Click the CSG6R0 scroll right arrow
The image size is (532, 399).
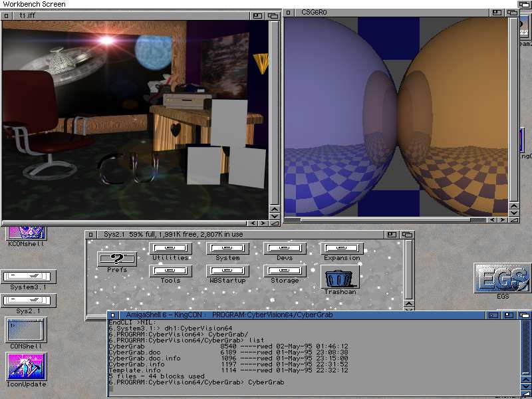(503, 220)
